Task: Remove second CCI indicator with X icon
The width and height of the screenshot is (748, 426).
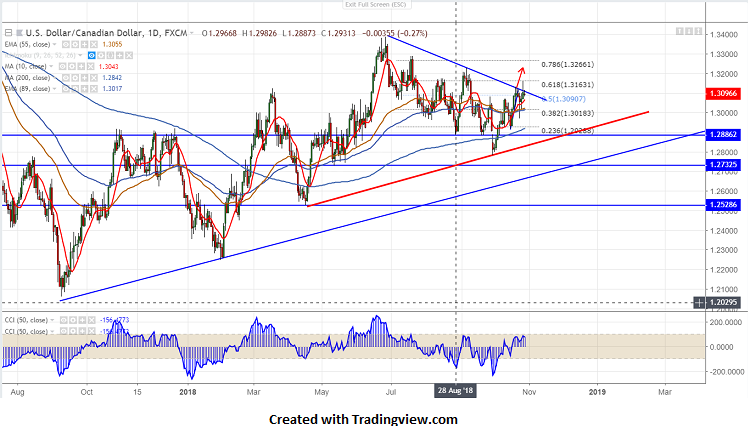Action: (92, 332)
